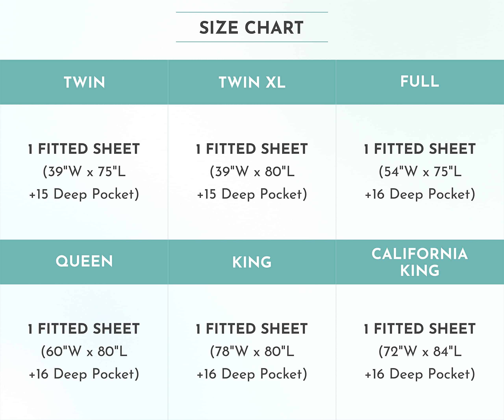The height and width of the screenshot is (420, 504).
Task: Click the Twin "+15 Deep Pocket" text
Action: (84, 194)
